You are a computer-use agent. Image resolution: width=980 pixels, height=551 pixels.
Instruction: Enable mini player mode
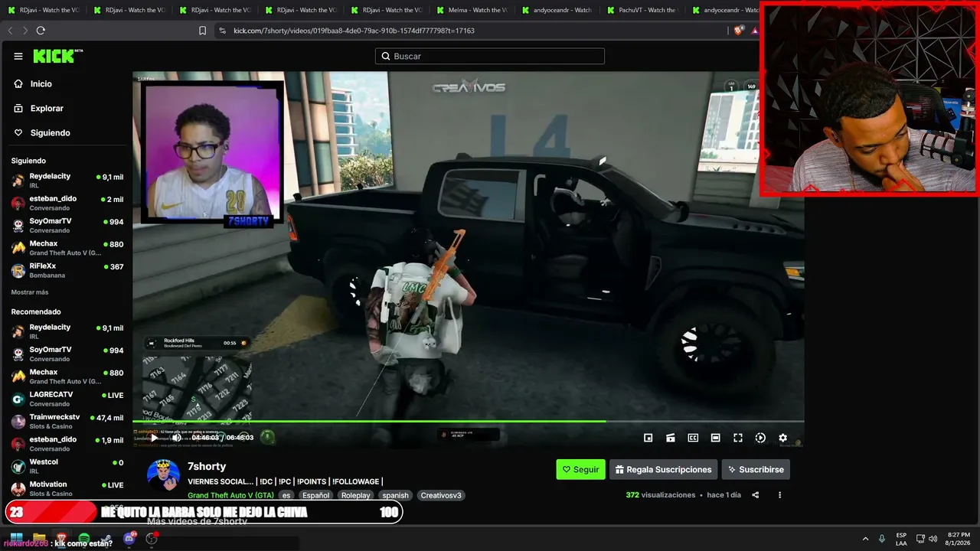coord(648,438)
